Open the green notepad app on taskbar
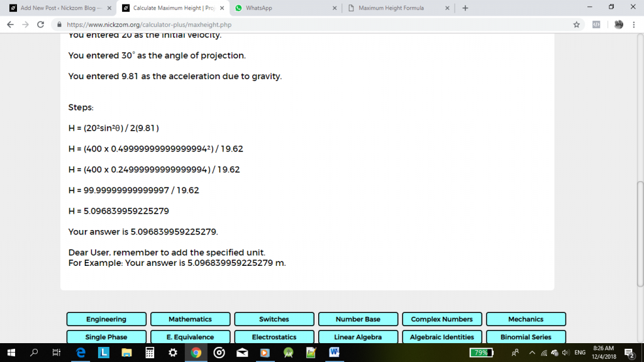The height and width of the screenshot is (362, 644). pyautogui.click(x=311, y=353)
